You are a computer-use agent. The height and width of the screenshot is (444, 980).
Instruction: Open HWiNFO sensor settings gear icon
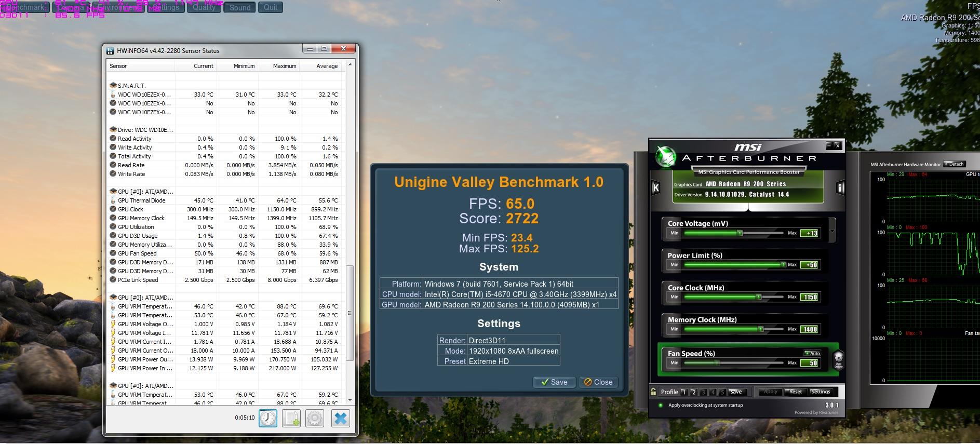[x=315, y=418]
